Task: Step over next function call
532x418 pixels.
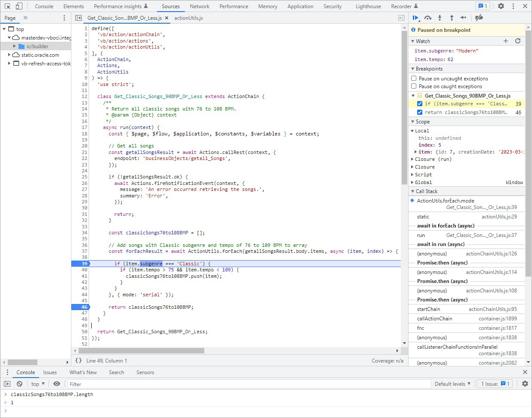Action: tap(427, 18)
